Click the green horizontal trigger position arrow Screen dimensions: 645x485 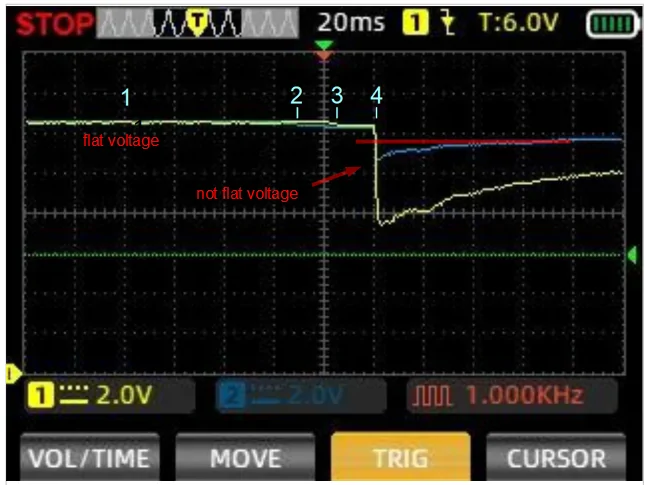324,44
